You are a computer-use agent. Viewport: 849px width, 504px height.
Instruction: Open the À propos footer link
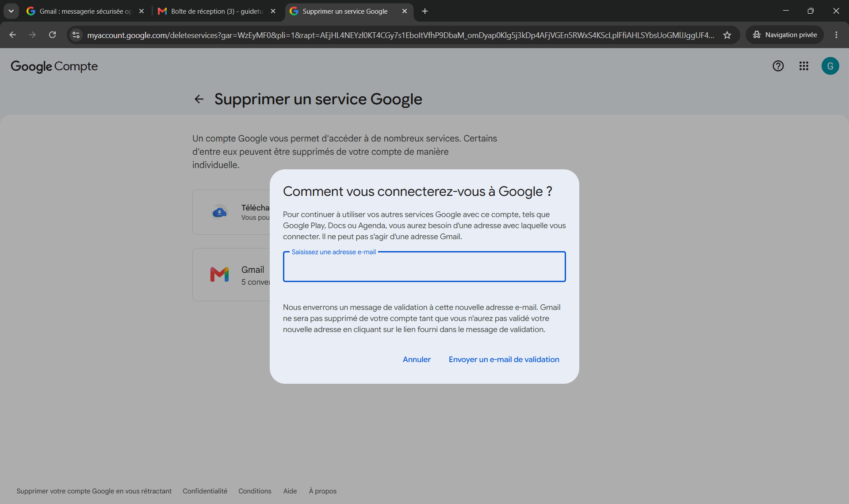tap(323, 491)
